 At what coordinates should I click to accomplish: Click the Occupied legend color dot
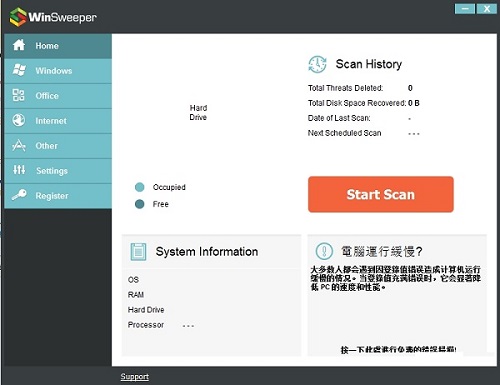[x=140, y=187]
